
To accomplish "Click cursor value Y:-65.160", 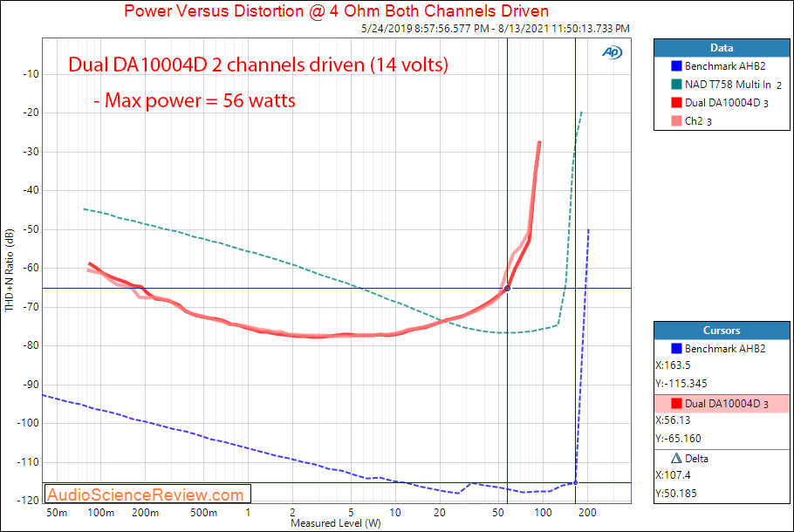I will 678,439.
